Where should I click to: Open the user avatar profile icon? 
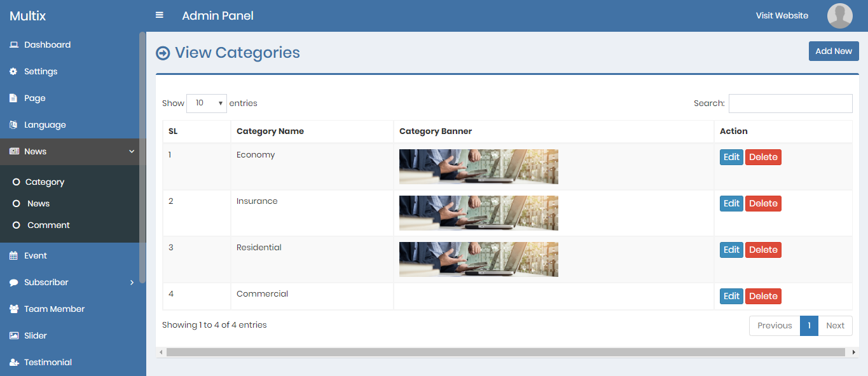coord(839,16)
